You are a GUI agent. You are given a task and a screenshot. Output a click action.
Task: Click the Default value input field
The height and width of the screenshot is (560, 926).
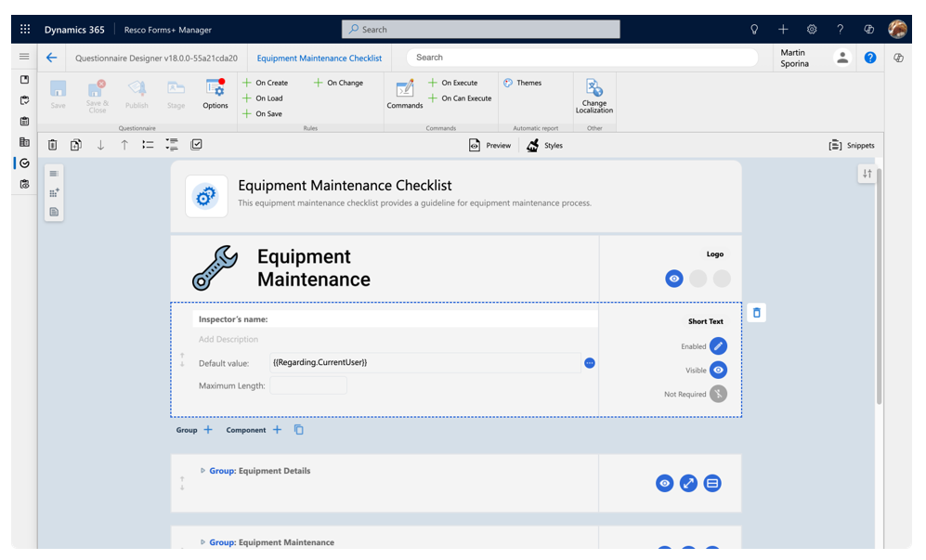[418, 363]
